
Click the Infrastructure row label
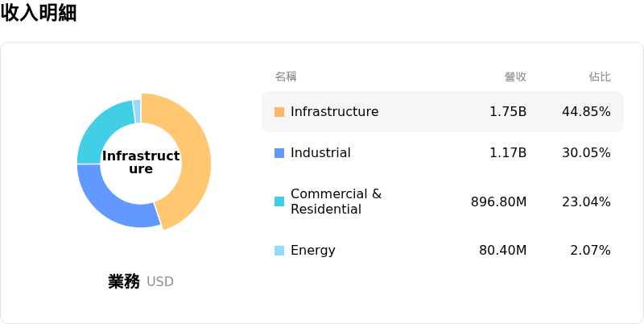pos(334,112)
